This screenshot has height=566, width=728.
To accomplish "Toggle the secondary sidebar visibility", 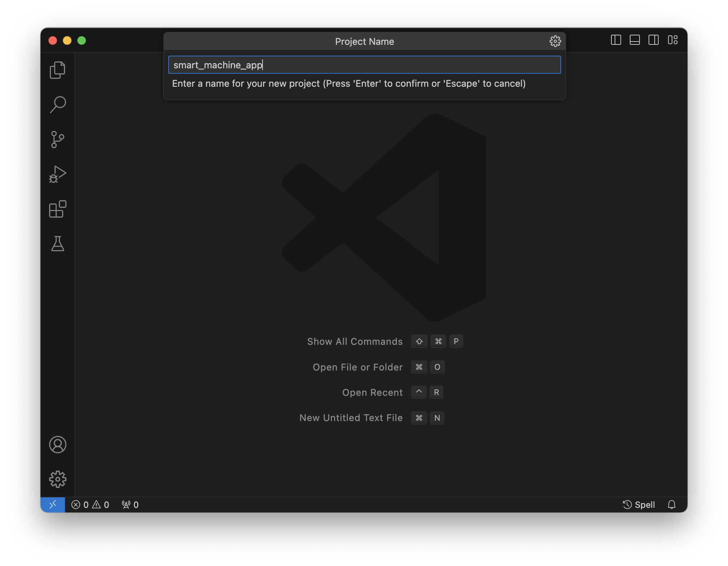I will point(654,40).
